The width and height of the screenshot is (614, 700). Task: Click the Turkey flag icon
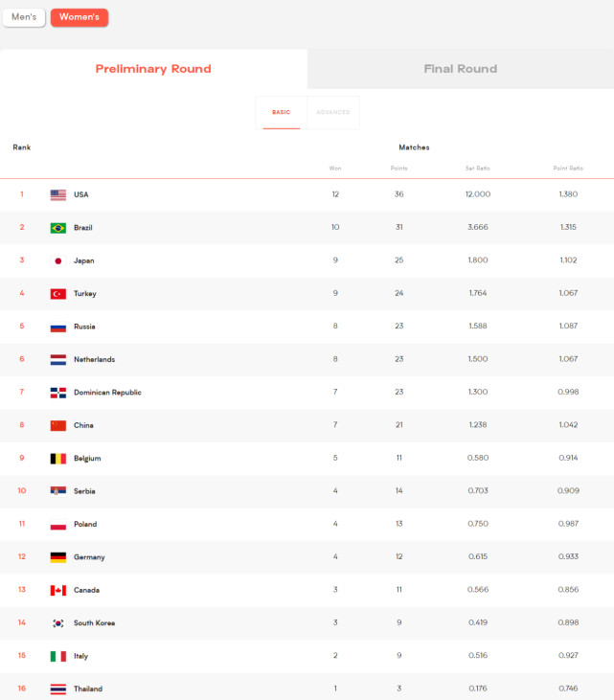58,294
